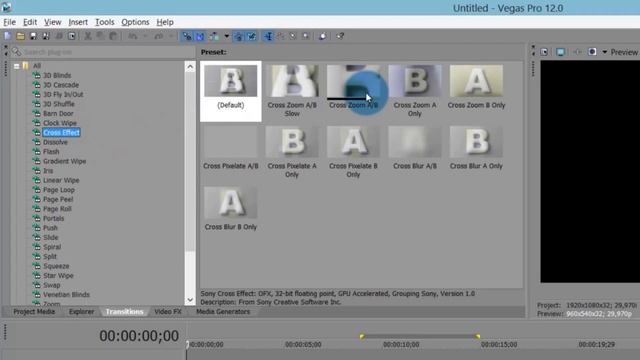Click the Cut scissors toolbar icon

point(87,36)
